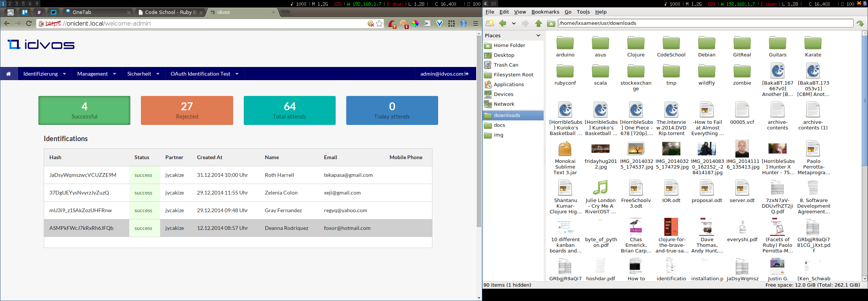Open Filesystem Root in Places
This screenshot has width=868, height=301.
tap(513, 74)
